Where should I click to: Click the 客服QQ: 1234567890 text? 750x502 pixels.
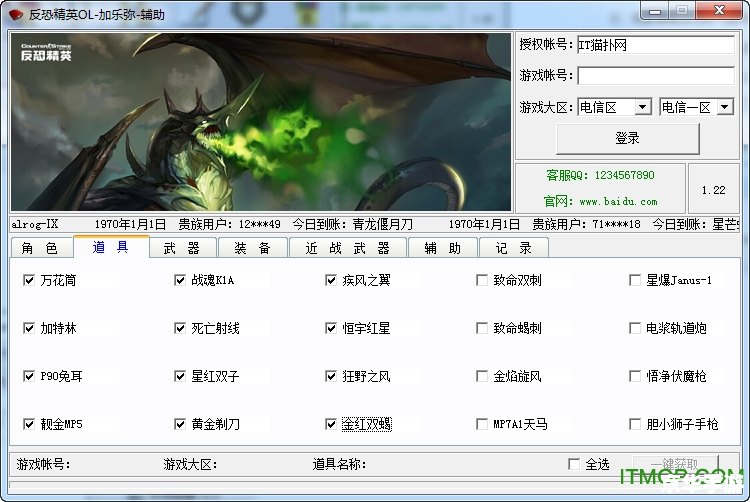click(x=600, y=175)
